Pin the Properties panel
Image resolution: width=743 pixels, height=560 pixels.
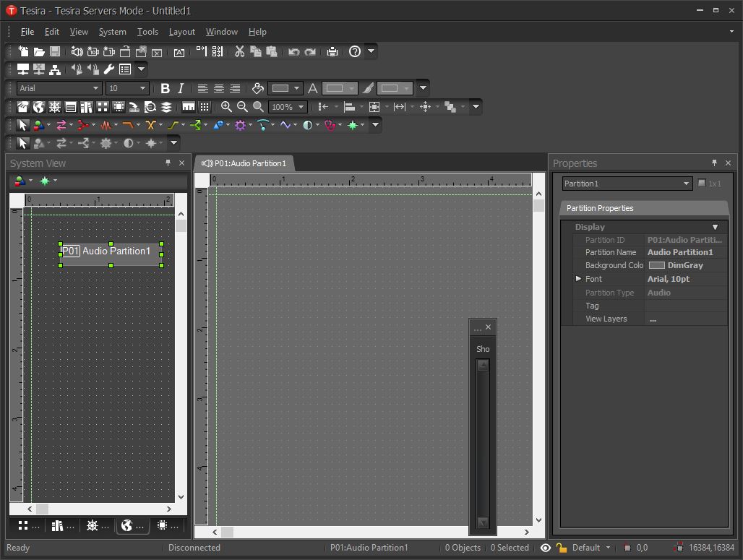714,163
